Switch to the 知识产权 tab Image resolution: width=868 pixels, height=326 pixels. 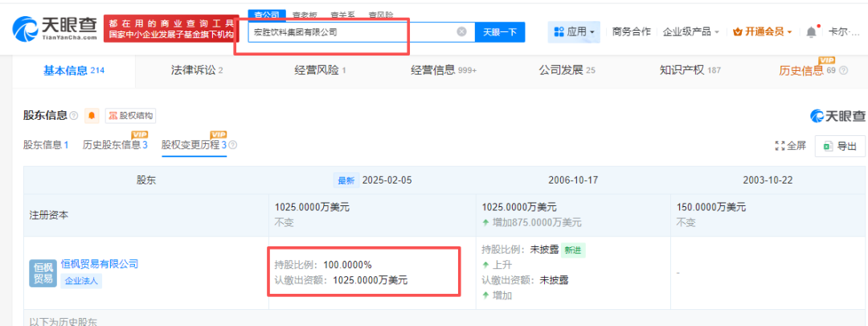(x=690, y=70)
